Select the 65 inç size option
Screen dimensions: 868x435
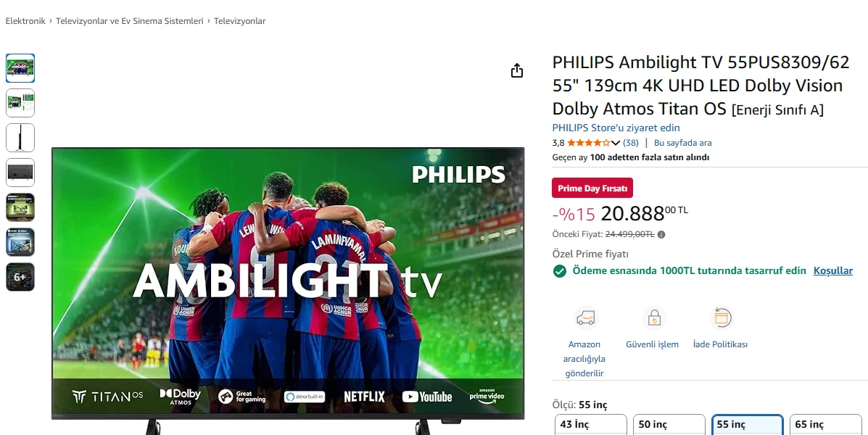point(825,425)
